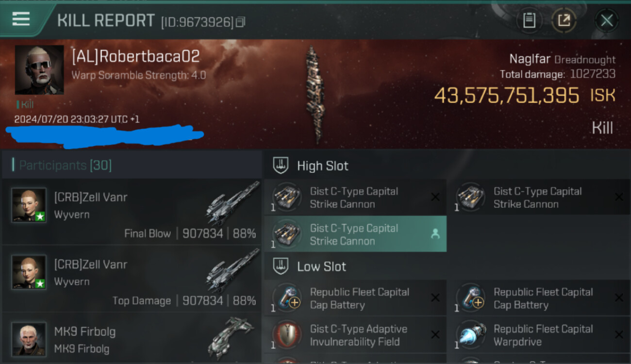Select the highlighted Gist C-Type Capital Strike Cannon
The width and height of the screenshot is (631, 364).
(355, 234)
